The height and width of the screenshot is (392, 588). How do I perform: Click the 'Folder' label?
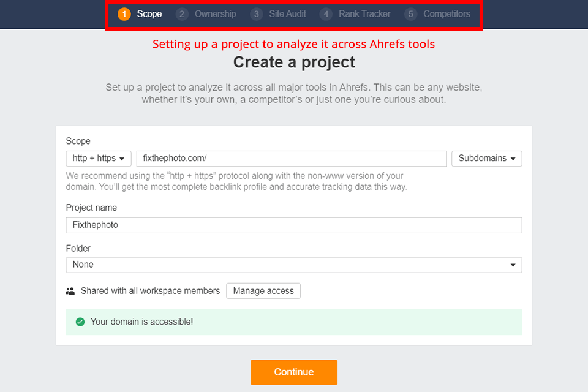[78, 248]
